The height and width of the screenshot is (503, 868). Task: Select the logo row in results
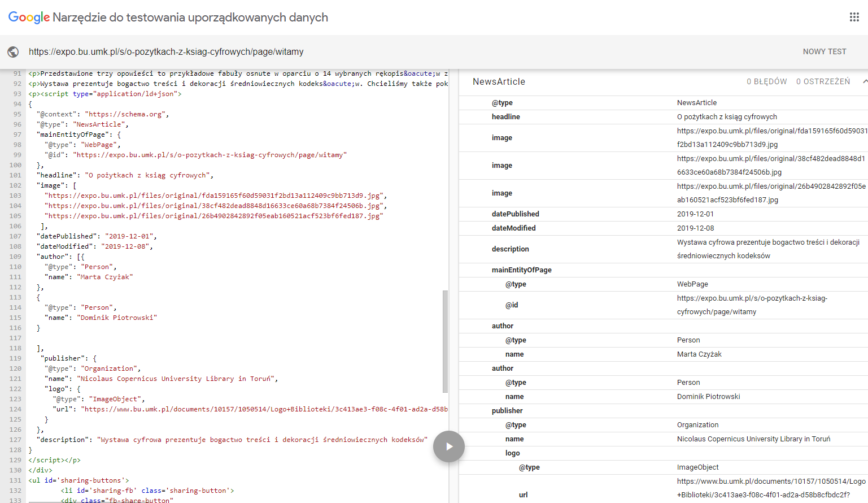tap(664, 453)
